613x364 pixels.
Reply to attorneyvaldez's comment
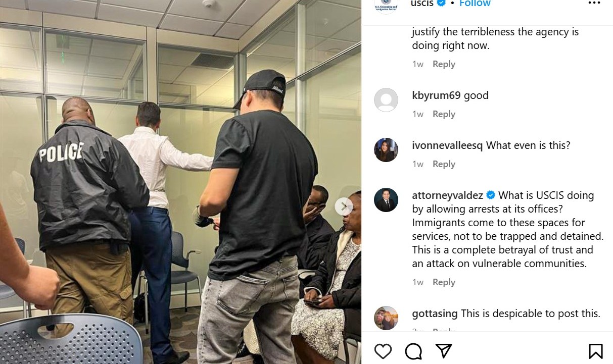click(x=444, y=282)
